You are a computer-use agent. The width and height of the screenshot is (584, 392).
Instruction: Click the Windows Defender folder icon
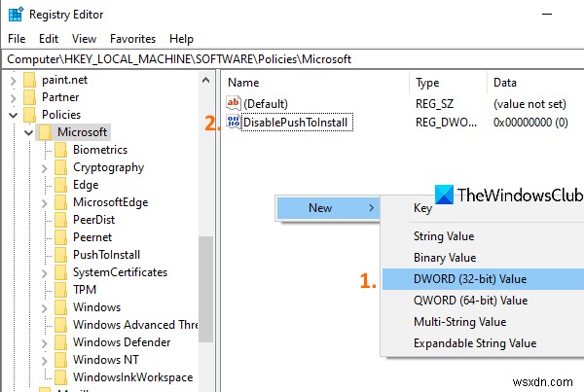tap(60, 342)
